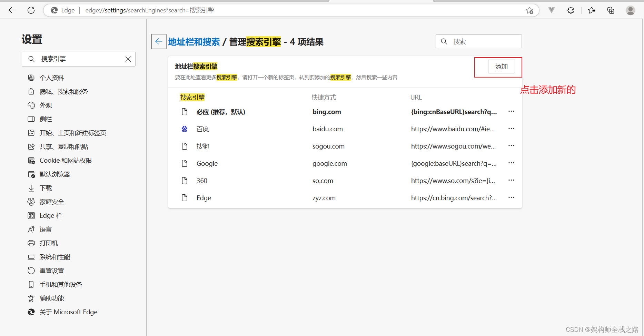Viewport: 644px width, 336px height.
Task: Click the {google:baseURL} URL cell
Action: pyautogui.click(x=454, y=163)
